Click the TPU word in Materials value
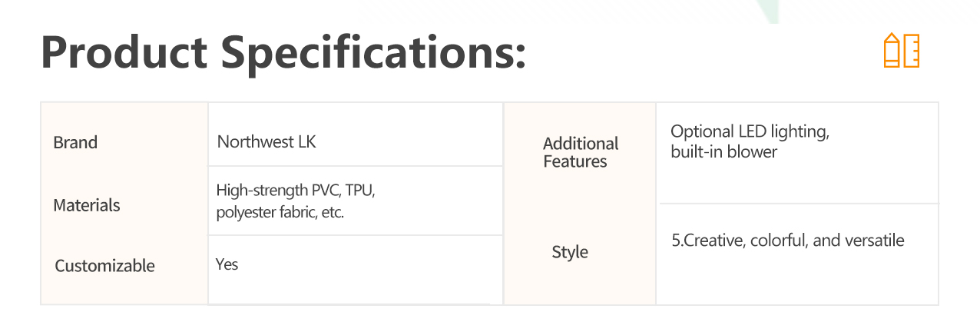Viewport: 980px width, 332px height. click(359, 190)
